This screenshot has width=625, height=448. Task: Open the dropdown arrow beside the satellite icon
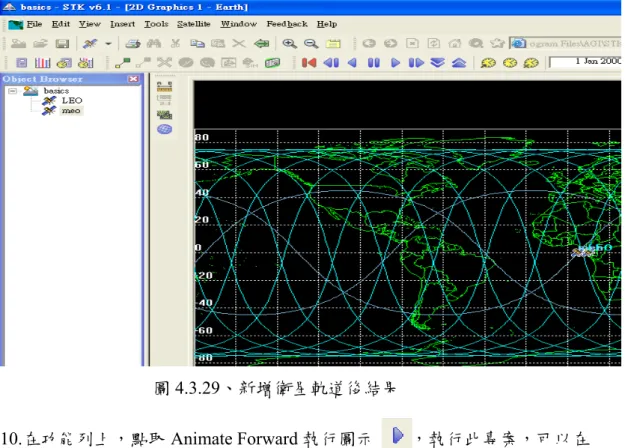coord(108,43)
